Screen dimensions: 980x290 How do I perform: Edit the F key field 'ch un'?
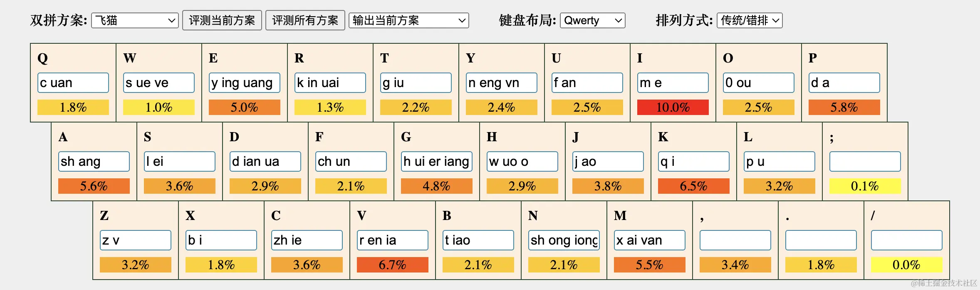351,161
